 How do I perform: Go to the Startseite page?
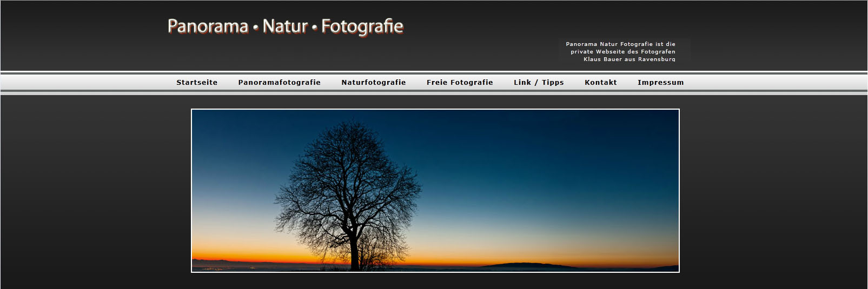pyautogui.click(x=197, y=83)
